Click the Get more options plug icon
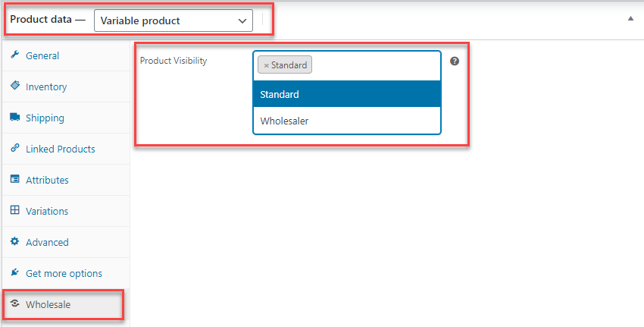The image size is (644, 327). pyautogui.click(x=15, y=273)
